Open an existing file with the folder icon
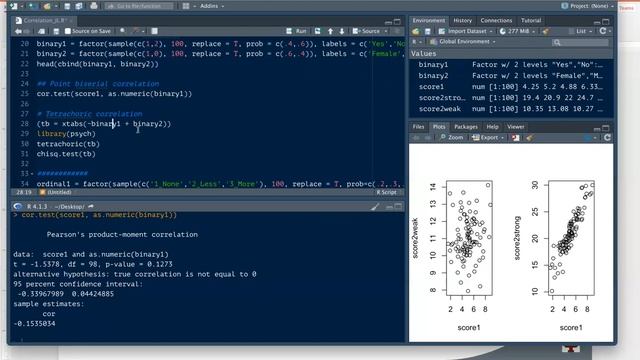The image size is (640, 360). 47,6
